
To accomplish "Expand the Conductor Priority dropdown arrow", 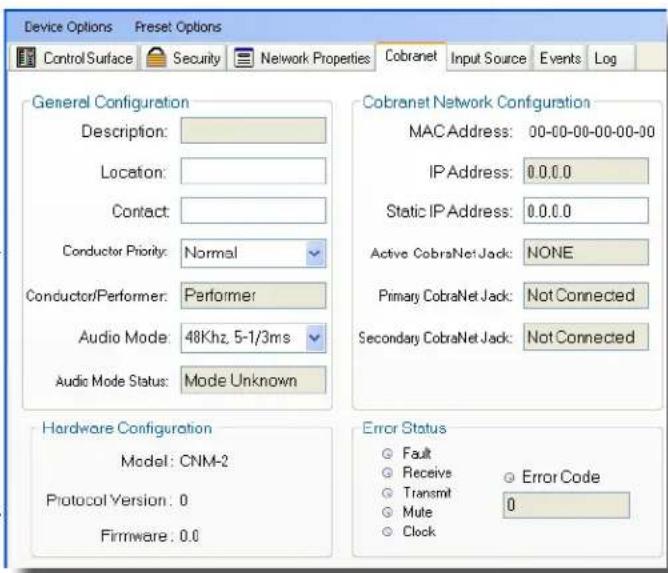I will tap(315, 253).
